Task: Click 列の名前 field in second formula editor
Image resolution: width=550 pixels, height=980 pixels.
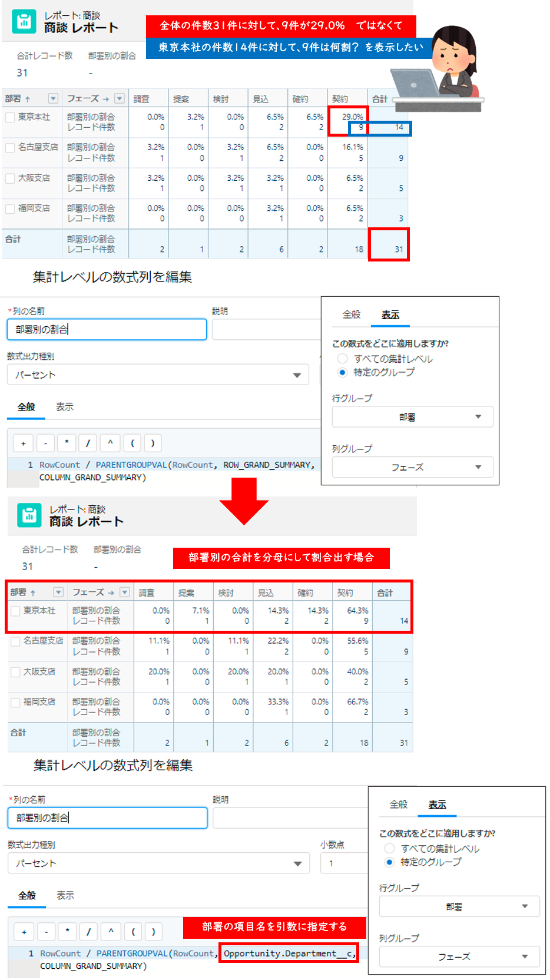Action: pyautogui.click(x=107, y=818)
